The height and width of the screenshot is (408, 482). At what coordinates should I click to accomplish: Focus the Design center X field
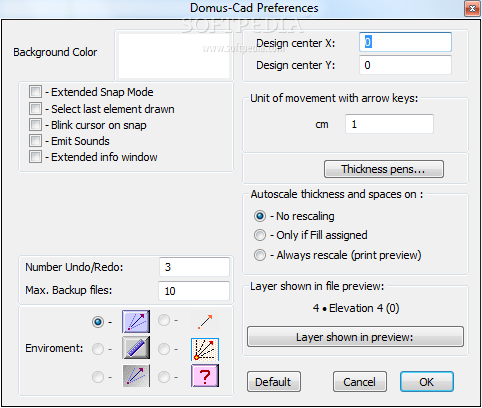[x=405, y=42]
